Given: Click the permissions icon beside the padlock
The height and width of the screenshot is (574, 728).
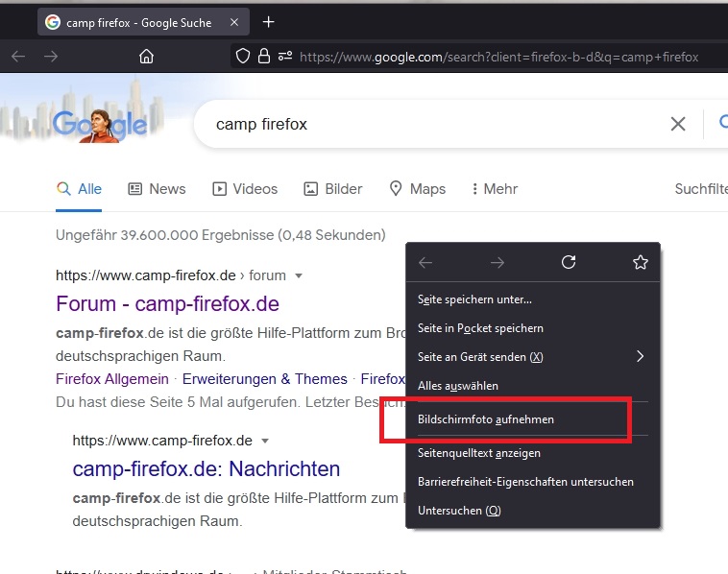Looking at the screenshot, I should pyautogui.click(x=285, y=57).
